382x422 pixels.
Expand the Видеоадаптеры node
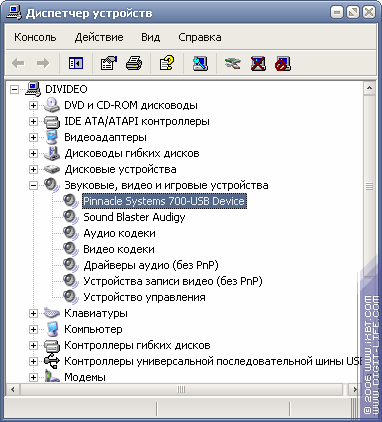33,137
